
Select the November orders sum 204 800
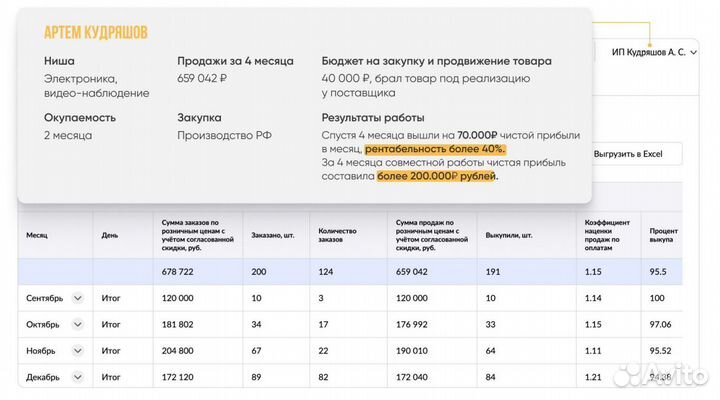click(x=177, y=351)
